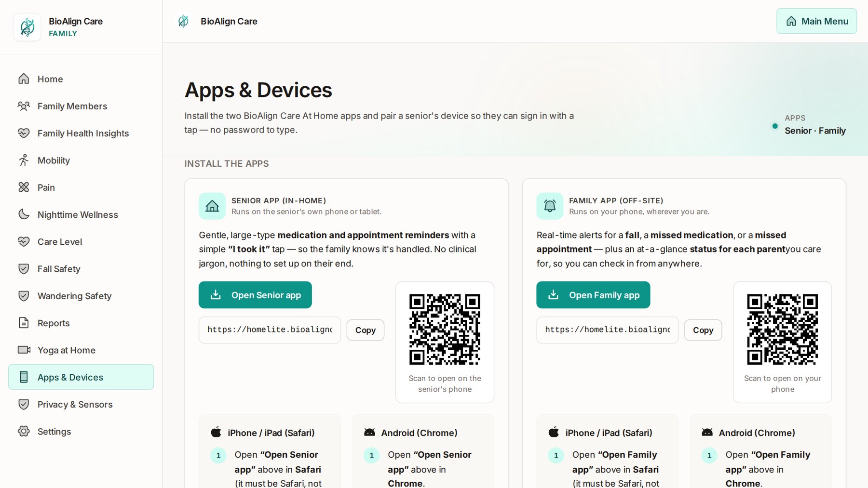Click the "Scan to open on your phone" caption
Viewport: 868px width, 488px height.
click(x=783, y=384)
